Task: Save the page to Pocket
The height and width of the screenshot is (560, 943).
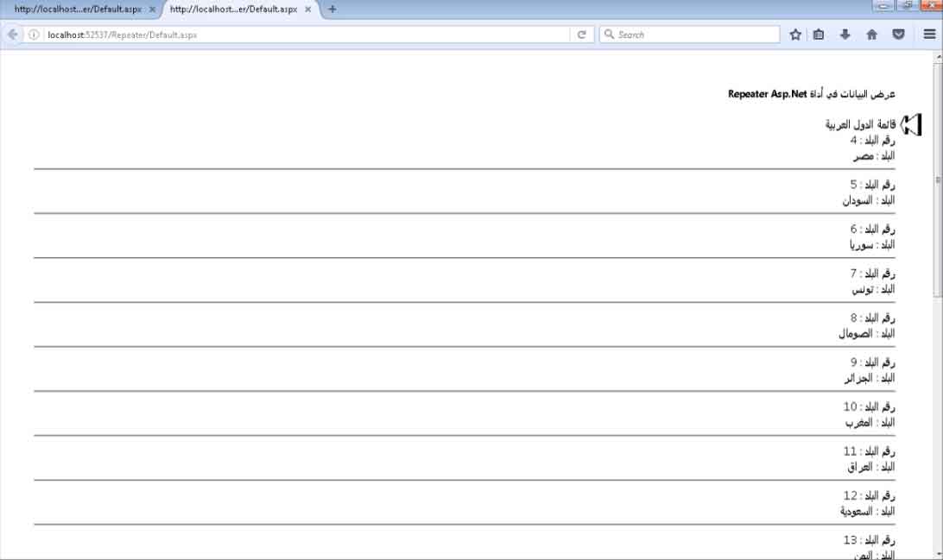Action: click(898, 35)
